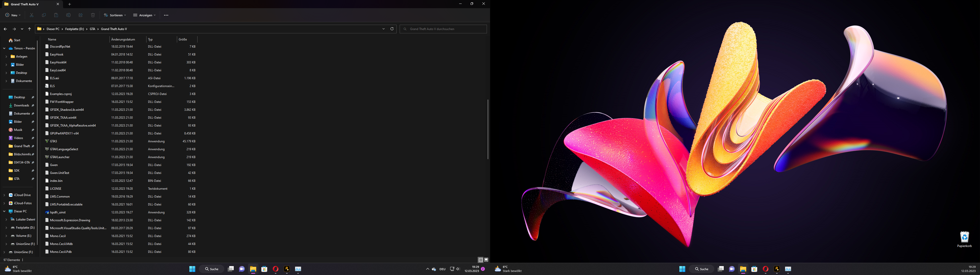Click the Rockstar Games taskbar icon

coord(287,269)
